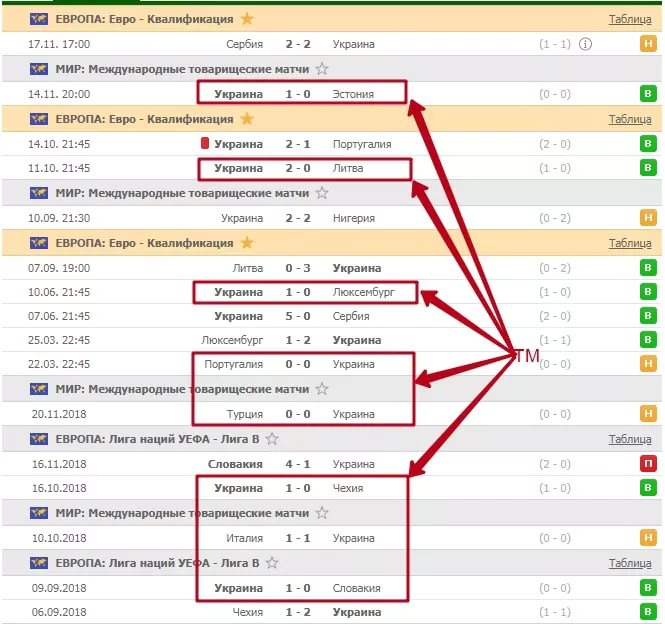Click the В badge for Чехия 1-2 Украина

click(x=648, y=612)
